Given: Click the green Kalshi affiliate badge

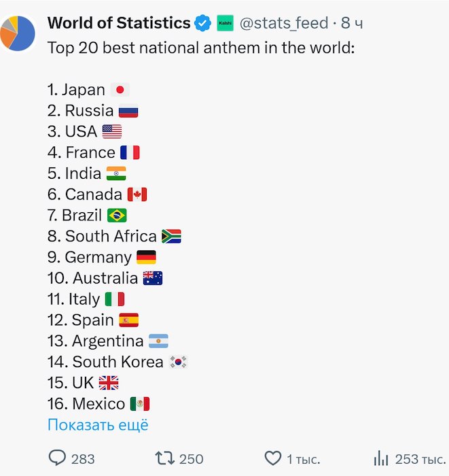Looking at the screenshot, I should tap(225, 24).
